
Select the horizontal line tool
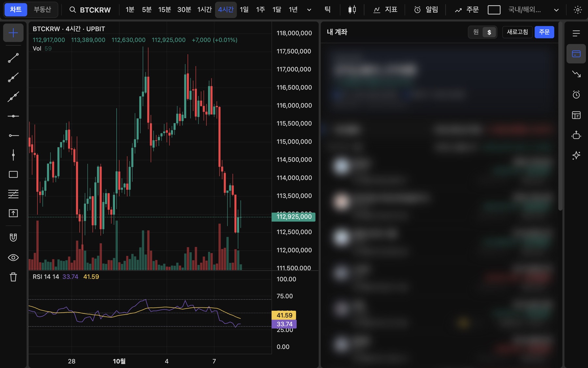pyautogui.click(x=13, y=116)
